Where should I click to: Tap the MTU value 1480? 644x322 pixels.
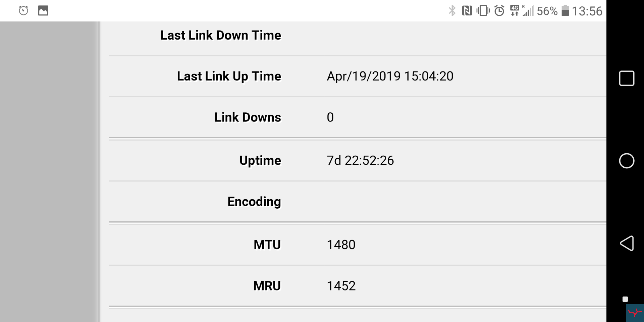click(x=341, y=245)
